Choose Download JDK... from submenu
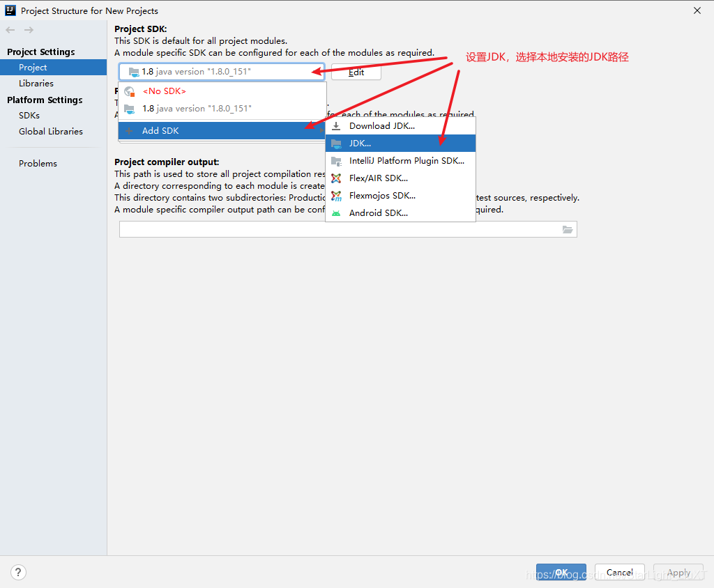This screenshot has width=714, height=588. pyautogui.click(x=401, y=126)
